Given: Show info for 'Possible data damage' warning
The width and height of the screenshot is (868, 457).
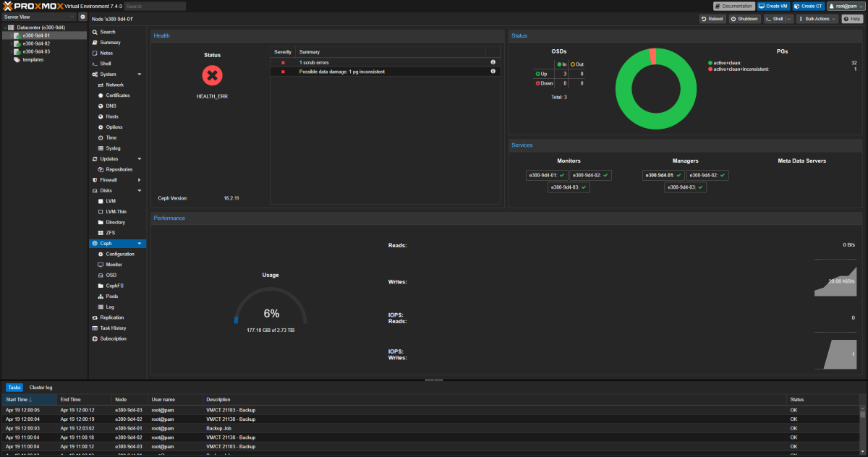Looking at the screenshot, I should (x=493, y=72).
